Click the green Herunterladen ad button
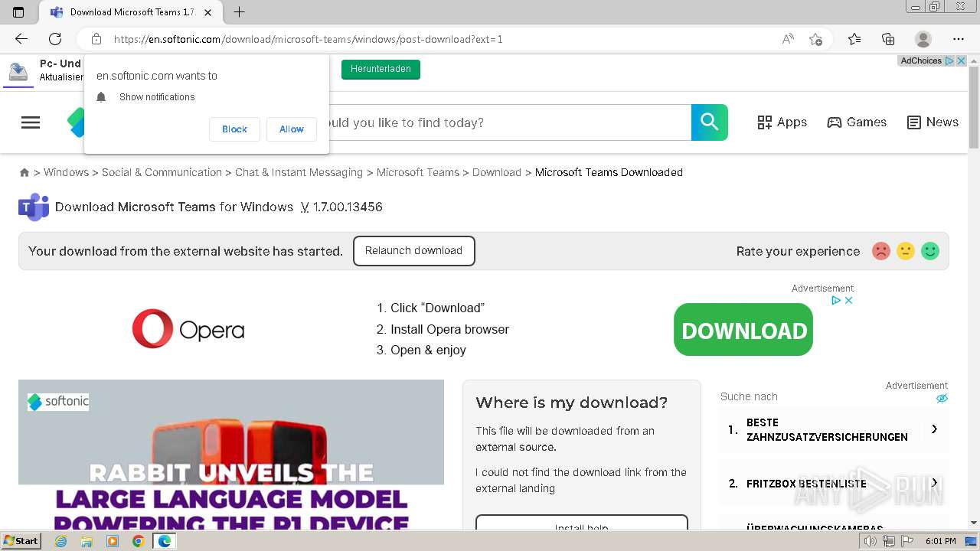Image resolution: width=980 pixels, height=551 pixels. (381, 69)
